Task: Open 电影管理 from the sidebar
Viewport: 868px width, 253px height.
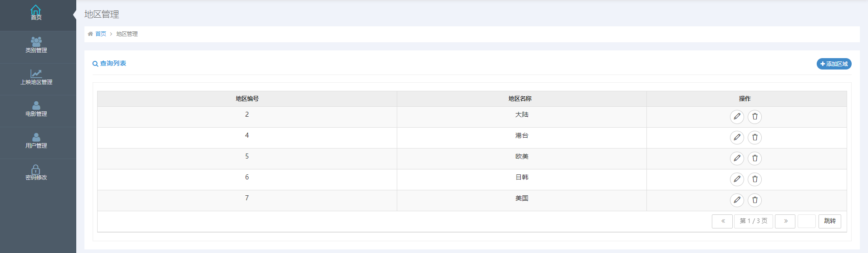Action: point(36,109)
